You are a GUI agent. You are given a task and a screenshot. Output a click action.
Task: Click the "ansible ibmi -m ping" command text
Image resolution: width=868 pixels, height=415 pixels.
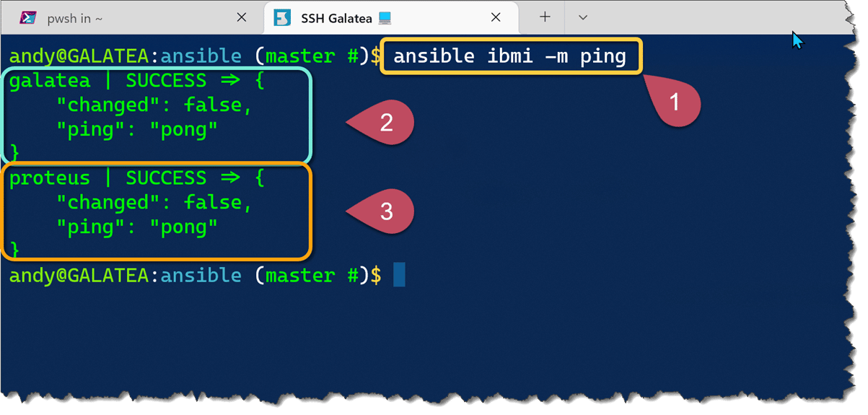click(x=509, y=56)
